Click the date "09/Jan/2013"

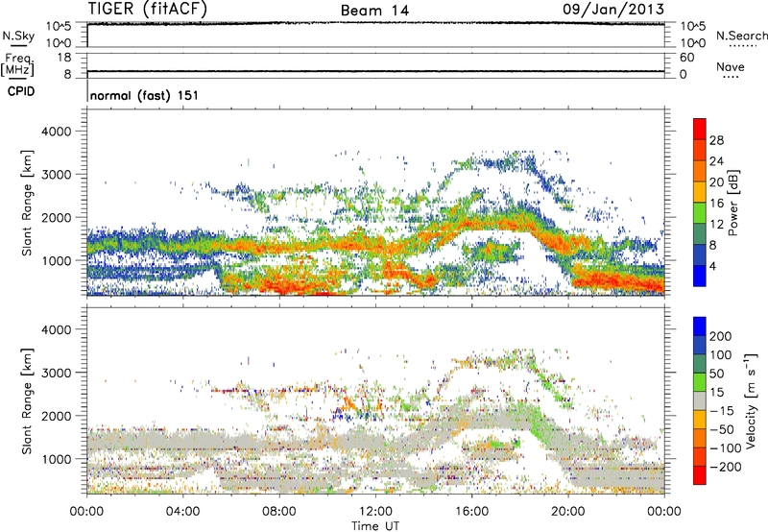[x=613, y=10]
